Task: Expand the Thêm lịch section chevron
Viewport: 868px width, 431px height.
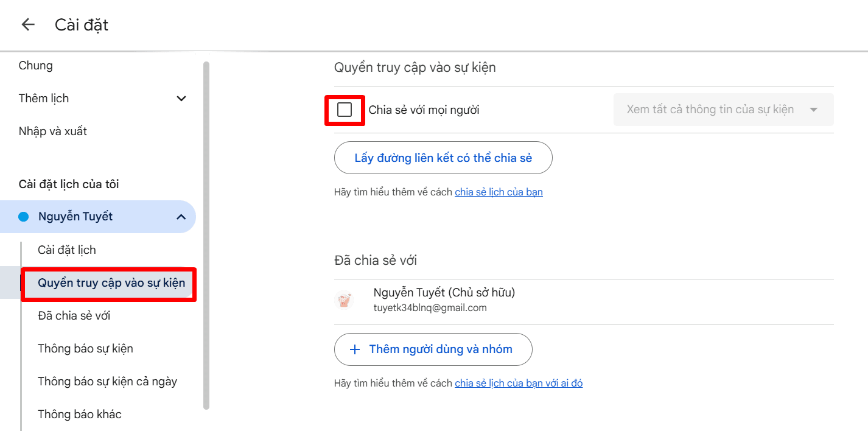Action: tap(181, 99)
